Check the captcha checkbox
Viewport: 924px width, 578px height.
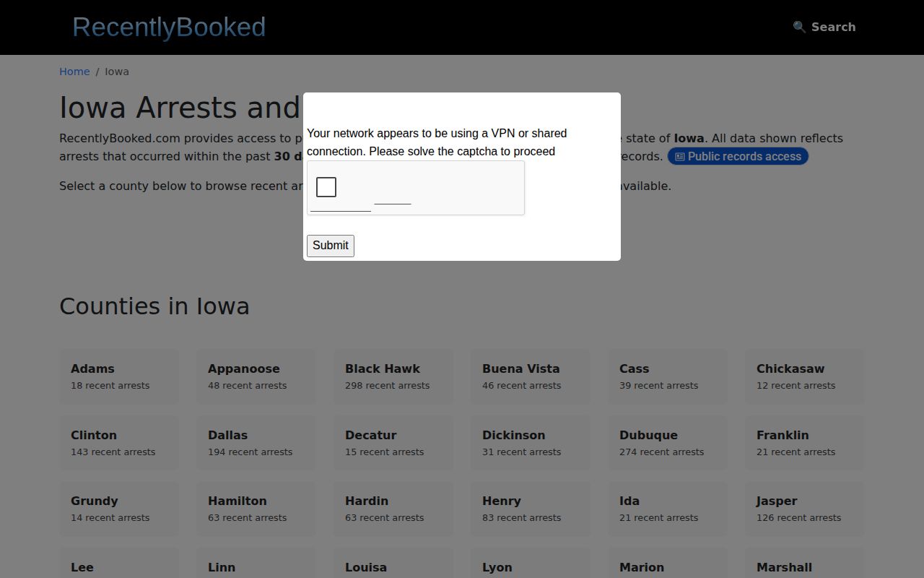pos(326,187)
